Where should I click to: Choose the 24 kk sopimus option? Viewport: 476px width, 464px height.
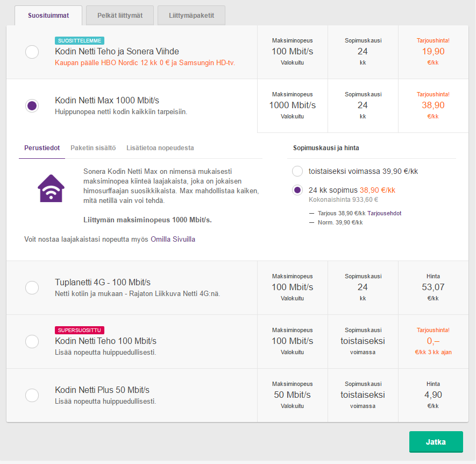[297, 190]
